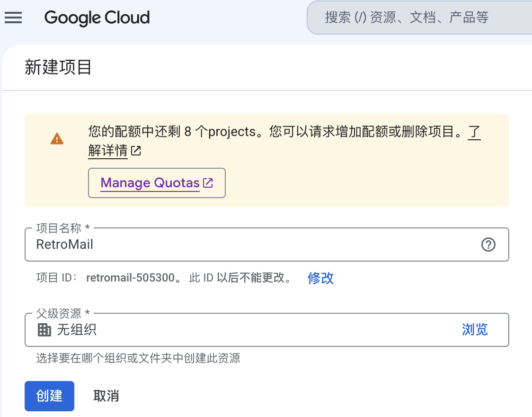Click external link icon beside 解详情

[136, 150]
